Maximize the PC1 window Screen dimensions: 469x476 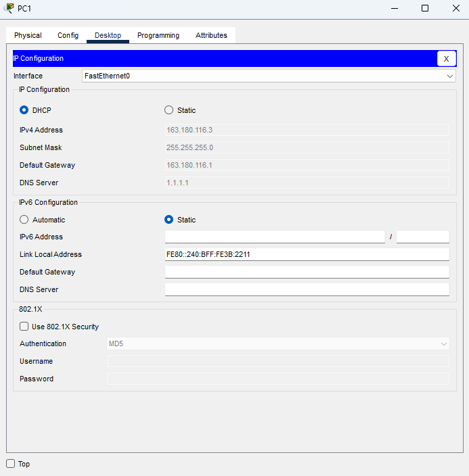(x=425, y=9)
